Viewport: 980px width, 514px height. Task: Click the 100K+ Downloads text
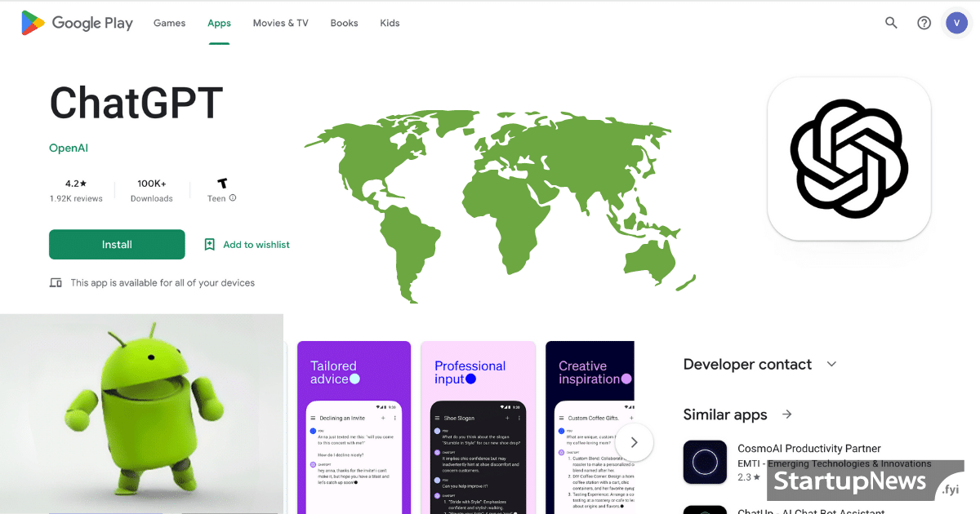152,191
